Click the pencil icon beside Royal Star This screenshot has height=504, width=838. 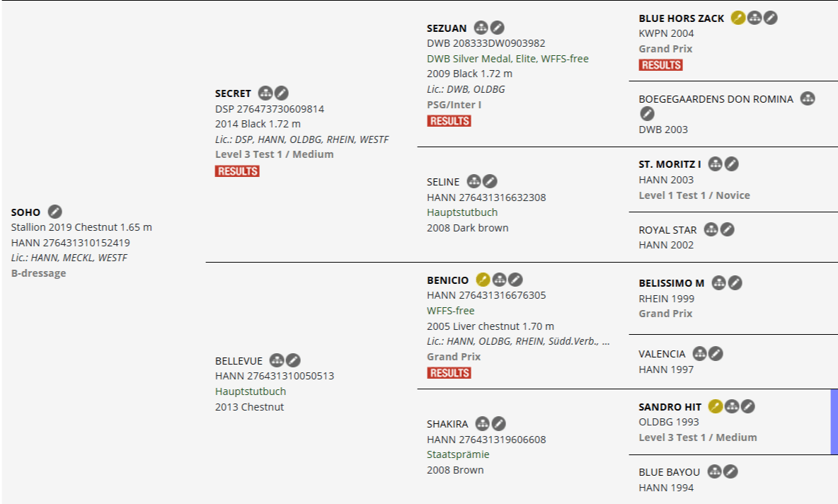[x=727, y=229]
